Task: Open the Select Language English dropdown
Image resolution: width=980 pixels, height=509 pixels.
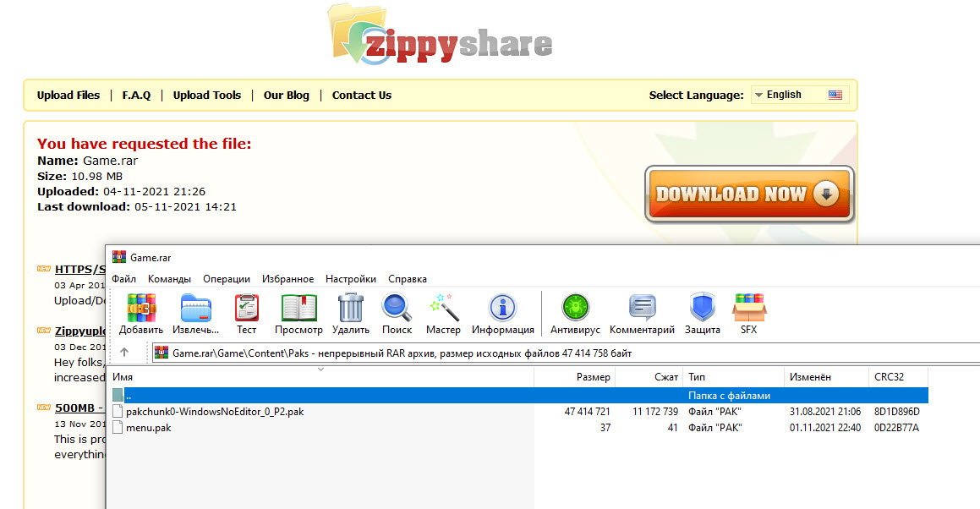Action: [800, 95]
